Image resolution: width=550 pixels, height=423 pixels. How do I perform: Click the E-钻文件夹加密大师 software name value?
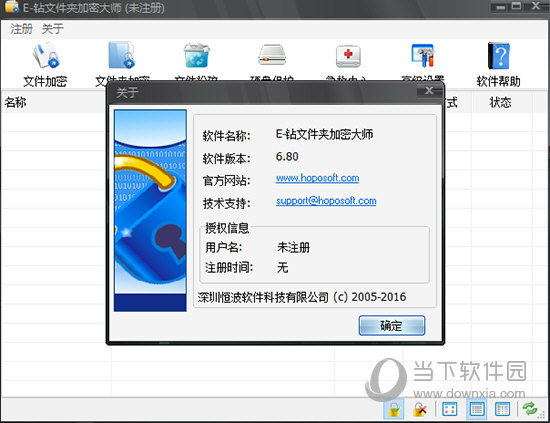coord(324,134)
